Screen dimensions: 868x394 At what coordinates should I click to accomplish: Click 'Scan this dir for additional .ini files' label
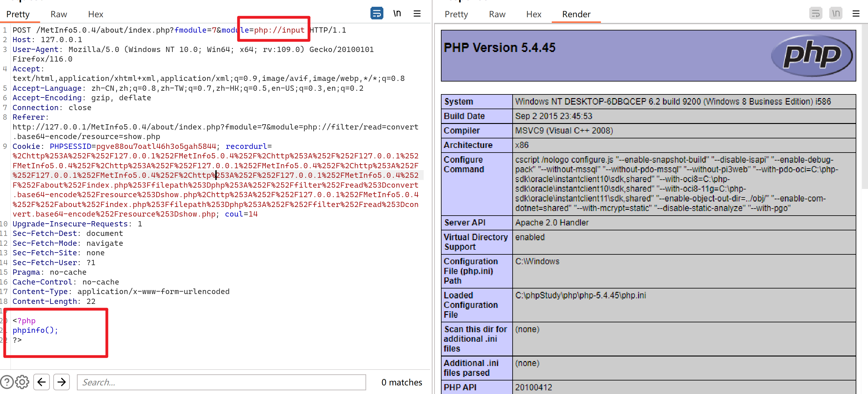point(475,339)
